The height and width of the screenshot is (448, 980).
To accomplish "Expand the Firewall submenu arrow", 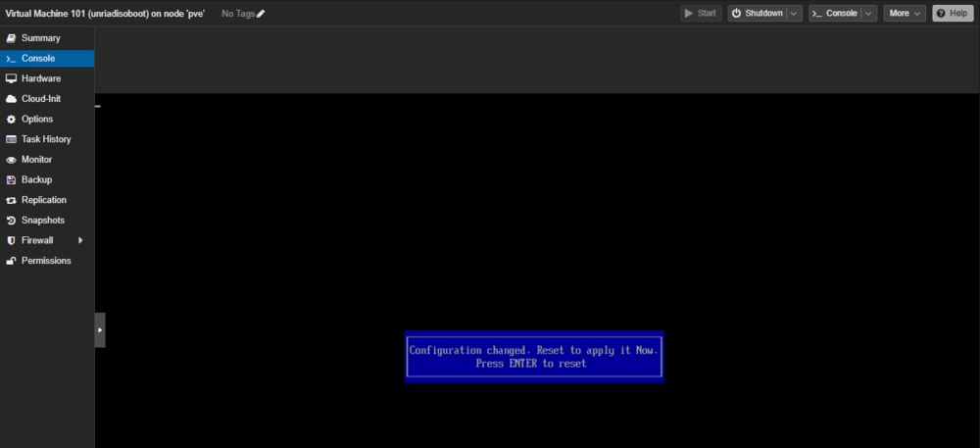I will [x=80, y=240].
